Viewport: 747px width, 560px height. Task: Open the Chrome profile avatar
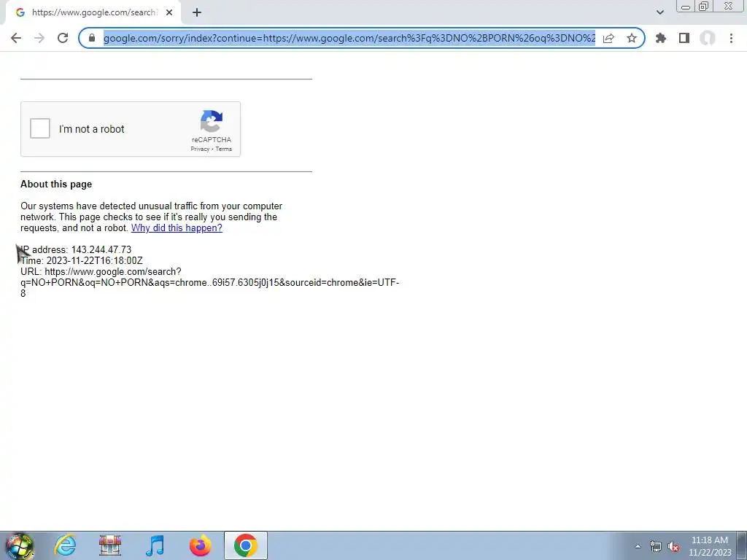point(708,38)
